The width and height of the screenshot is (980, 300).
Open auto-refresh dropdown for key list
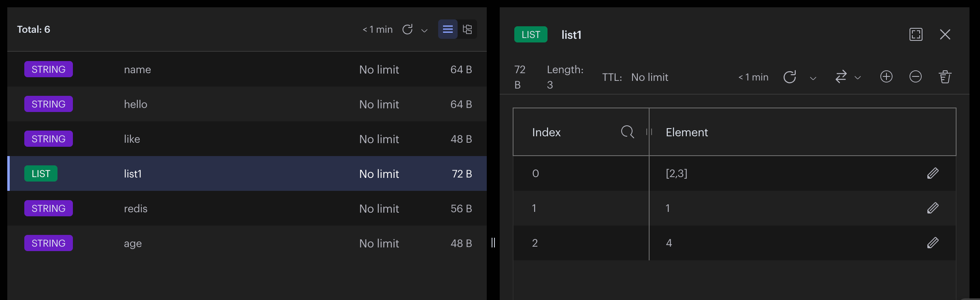coord(424,30)
